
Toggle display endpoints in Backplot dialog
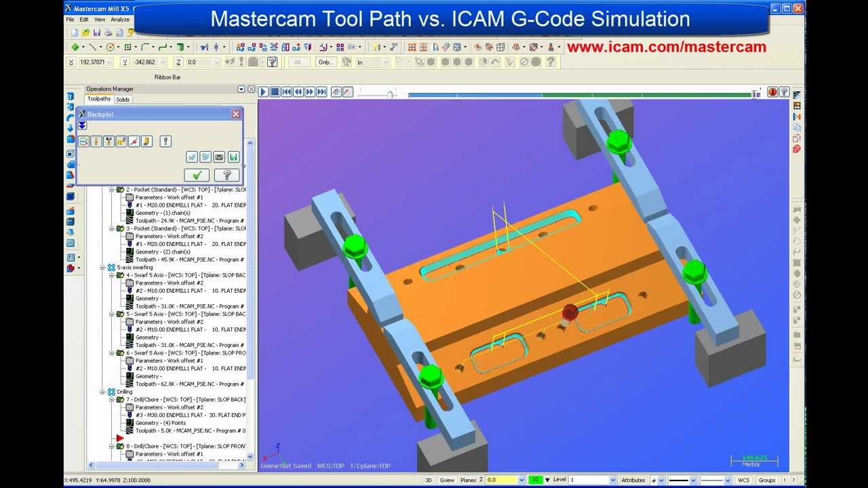(x=134, y=141)
